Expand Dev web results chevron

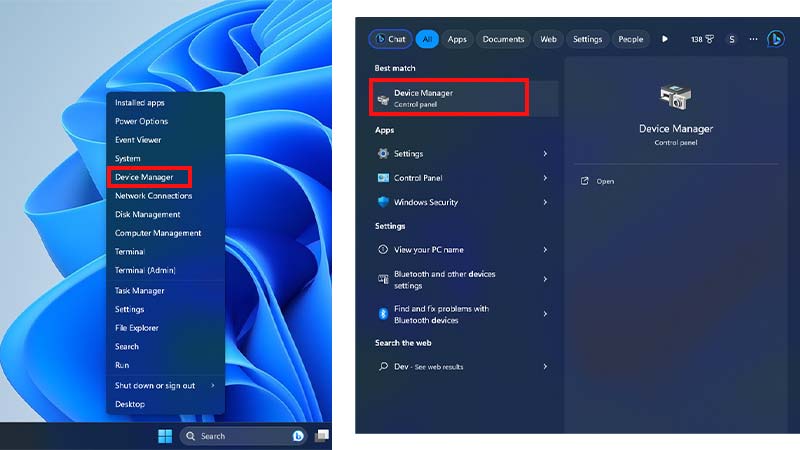545,366
